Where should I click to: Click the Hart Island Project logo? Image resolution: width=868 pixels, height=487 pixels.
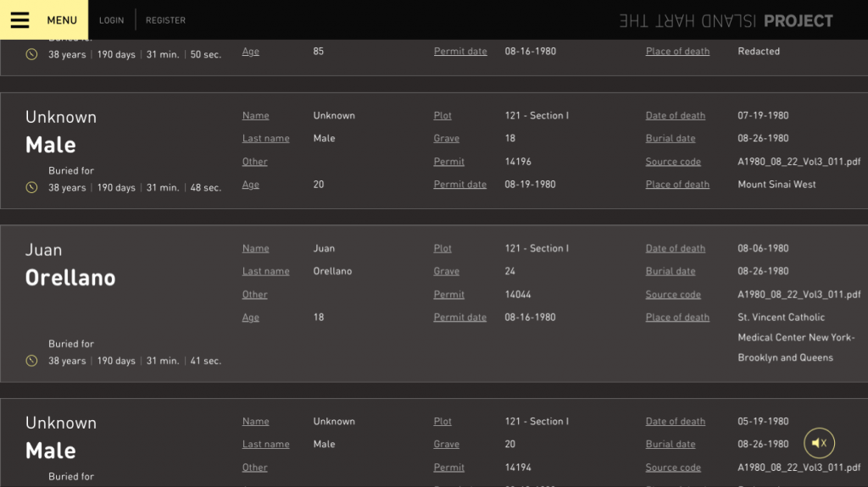(726, 21)
